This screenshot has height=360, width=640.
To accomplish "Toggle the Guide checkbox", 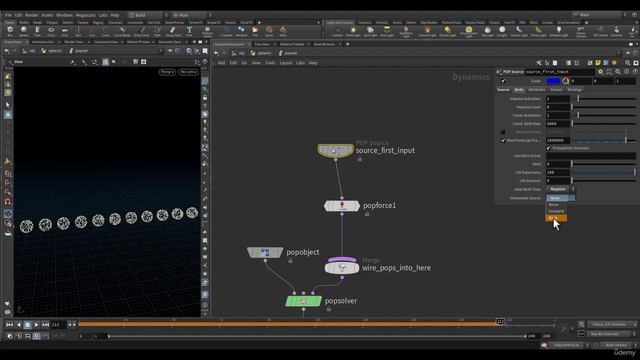I will (503, 81).
